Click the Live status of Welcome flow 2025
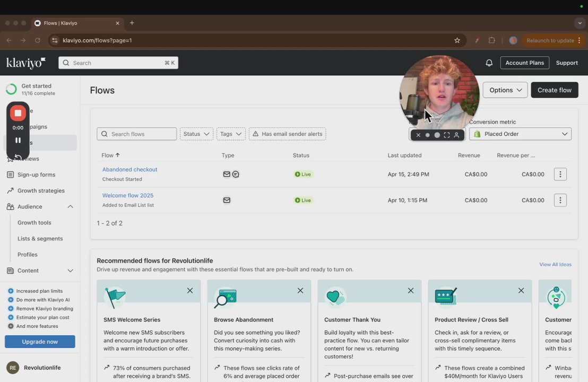Screen dimensions: 588x382 [303, 200]
